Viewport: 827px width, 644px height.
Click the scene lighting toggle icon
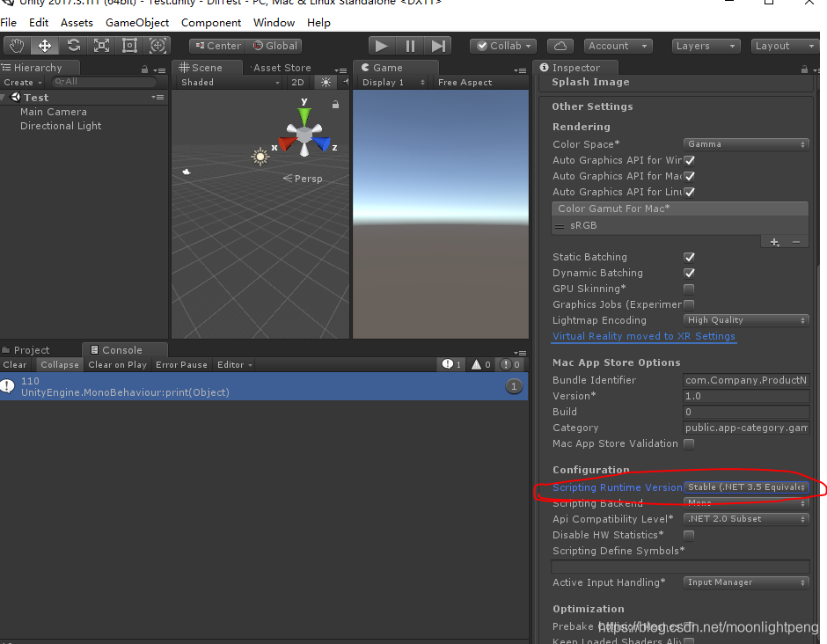[324, 82]
